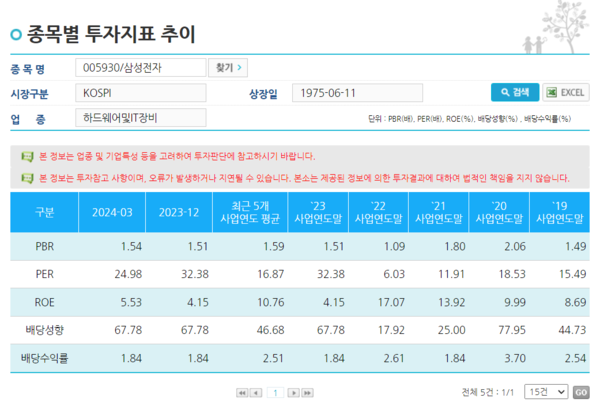Click the 전체 5건 : 1/1 count text

(488, 392)
